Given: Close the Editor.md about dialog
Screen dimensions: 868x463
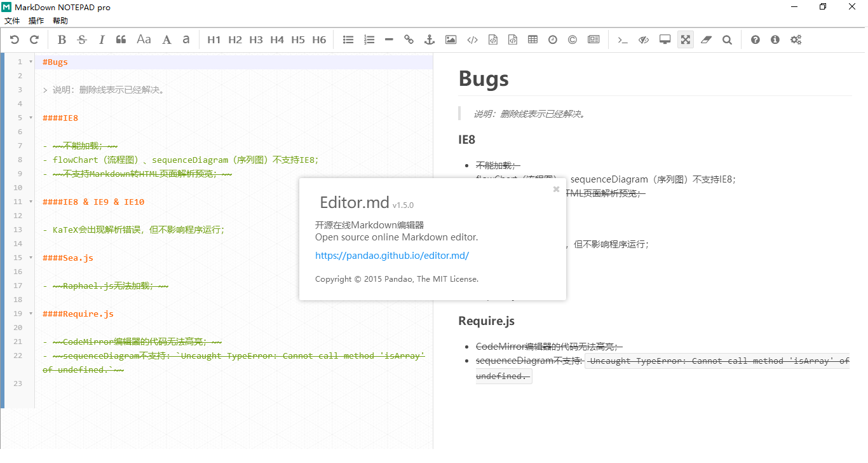Looking at the screenshot, I should [x=556, y=189].
